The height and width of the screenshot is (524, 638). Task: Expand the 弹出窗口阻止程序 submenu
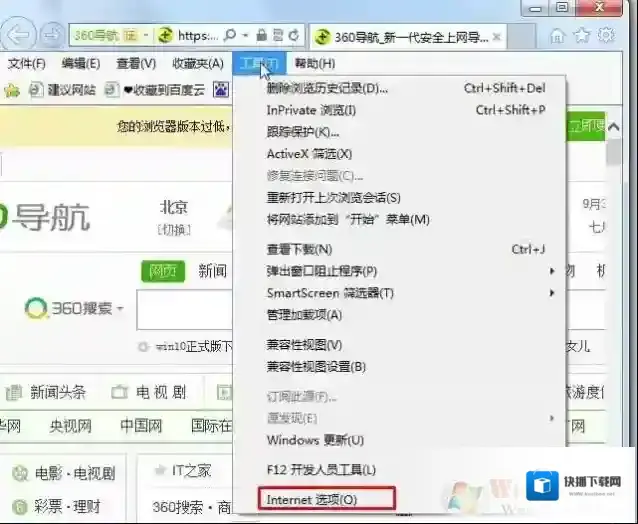pyautogui.click(x=321, y=271)
